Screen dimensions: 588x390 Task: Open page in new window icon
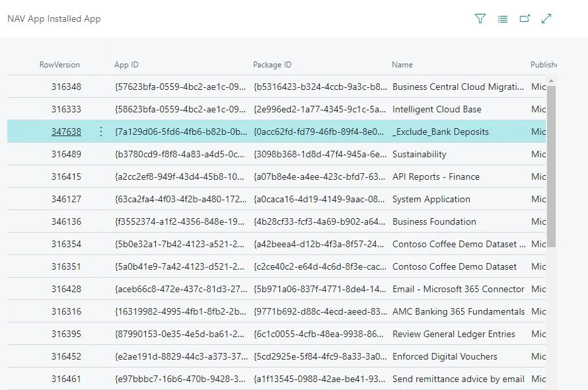(x=525, y=19)
